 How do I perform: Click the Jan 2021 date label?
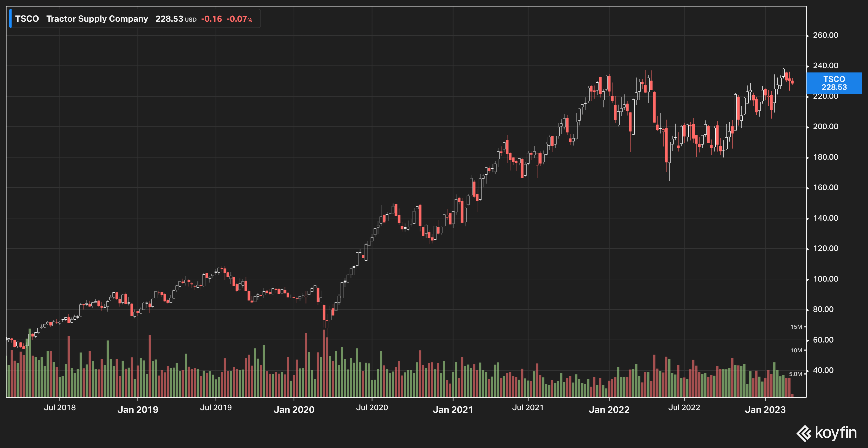click(453, 410)
